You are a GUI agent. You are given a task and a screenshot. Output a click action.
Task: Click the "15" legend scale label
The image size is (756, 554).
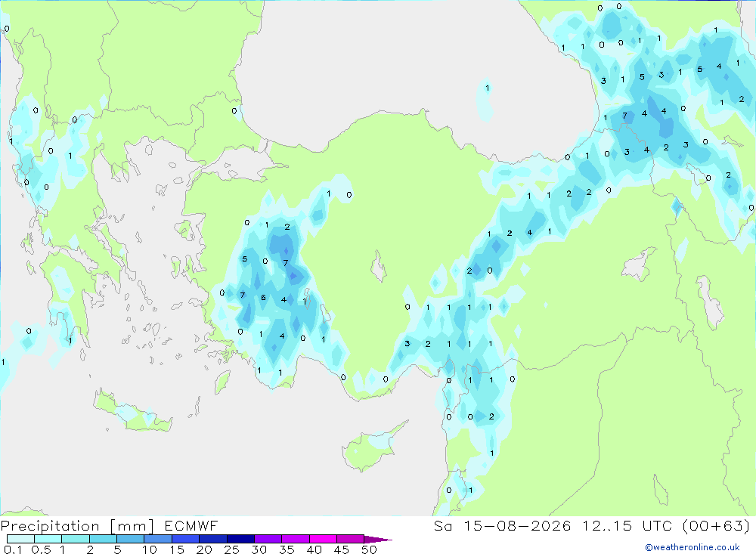pyautogui.click(x=177, y=549)
